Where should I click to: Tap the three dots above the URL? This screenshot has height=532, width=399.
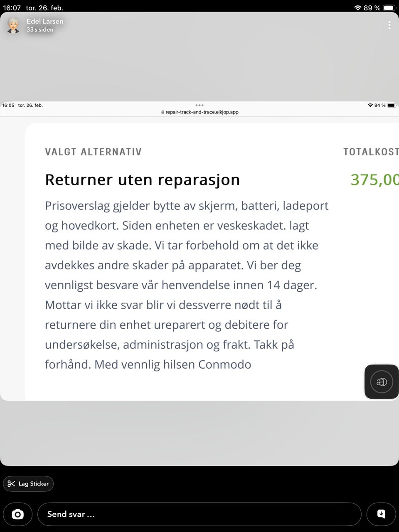(199, 105)
